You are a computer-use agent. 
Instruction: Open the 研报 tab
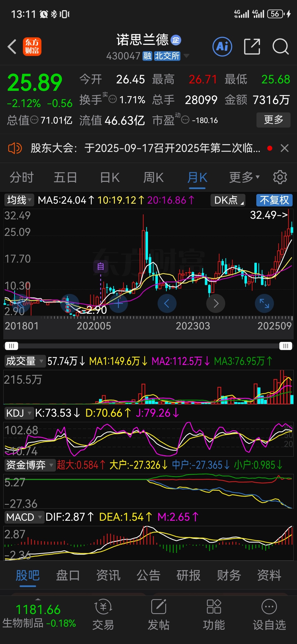coord(189,575)
